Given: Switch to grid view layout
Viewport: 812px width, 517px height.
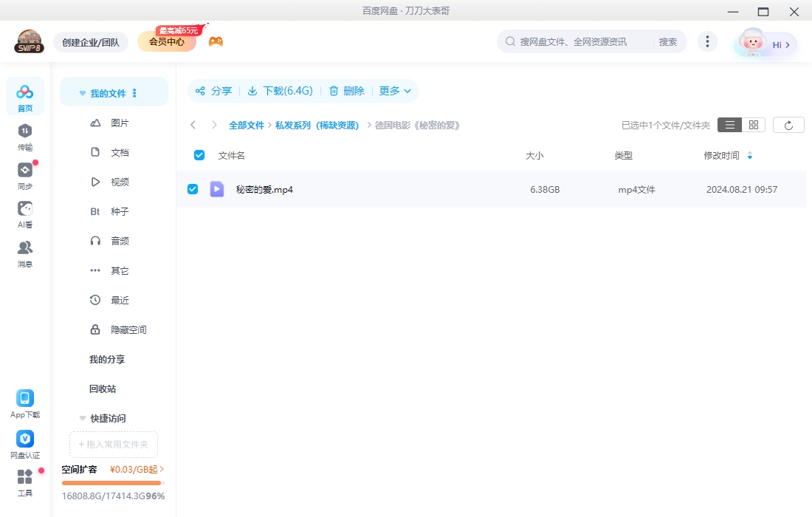Looking at the screenshot, I should [754, 125].
